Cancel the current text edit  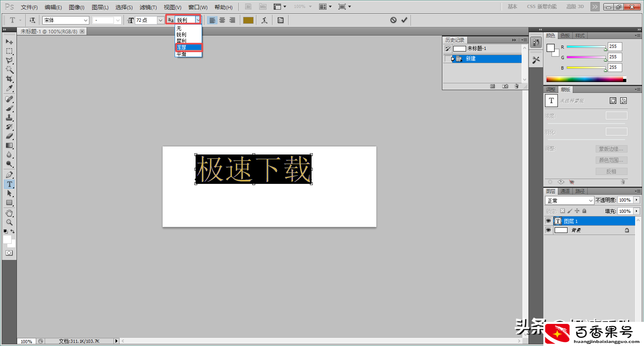pyautogui.click(x=393, y=20)
